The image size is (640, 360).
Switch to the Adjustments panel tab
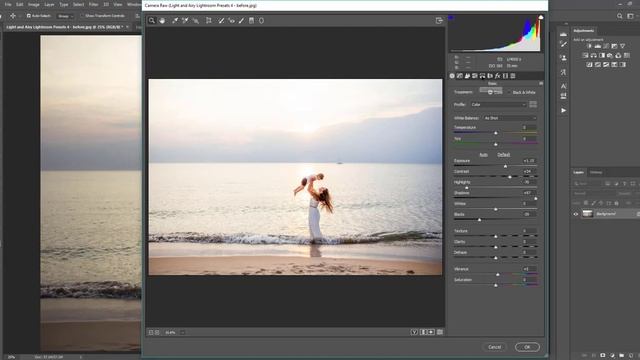[584, 31]
